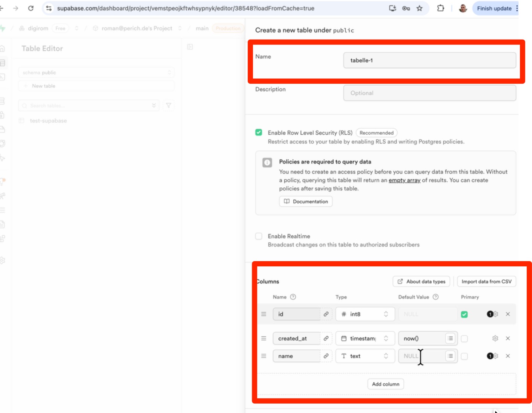Open browser extensions puzzle icon
Viewport: 532px width, 413px height.
pyautogui.click(x=440, y=8)
